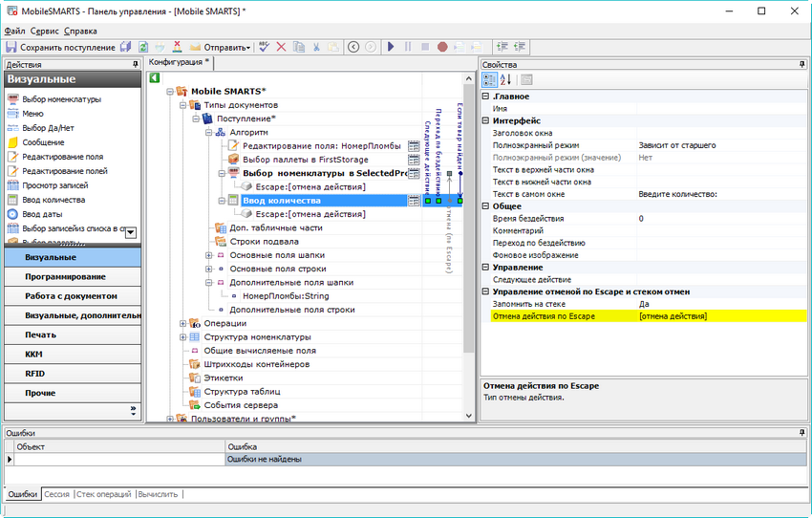Click the red record breakpoint icon
Screen dimensions: 812x518
[442, 47]
